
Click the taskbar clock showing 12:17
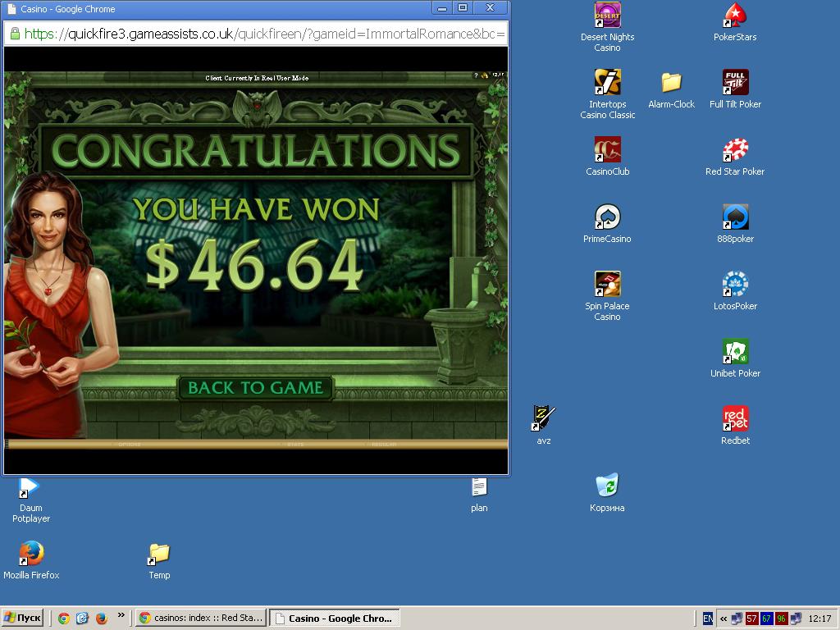click(x=819, y=619)
